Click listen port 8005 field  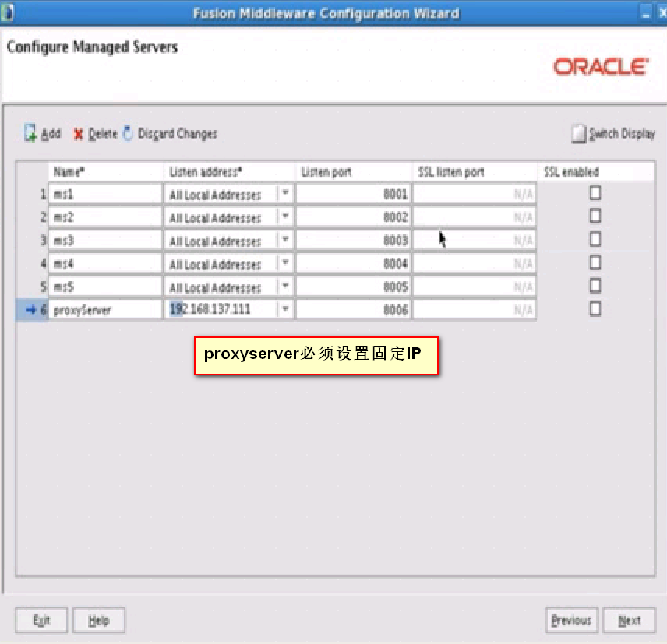[353, 287]
